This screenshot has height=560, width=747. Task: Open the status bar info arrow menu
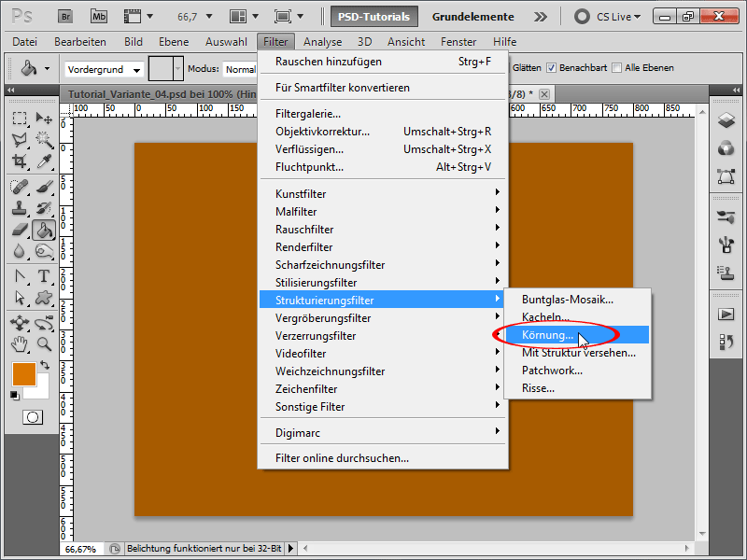[x=290, y=549]
